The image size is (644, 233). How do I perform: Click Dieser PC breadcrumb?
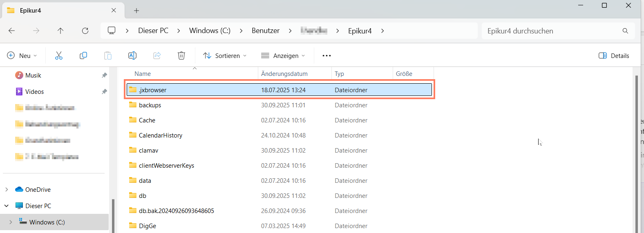153,31
